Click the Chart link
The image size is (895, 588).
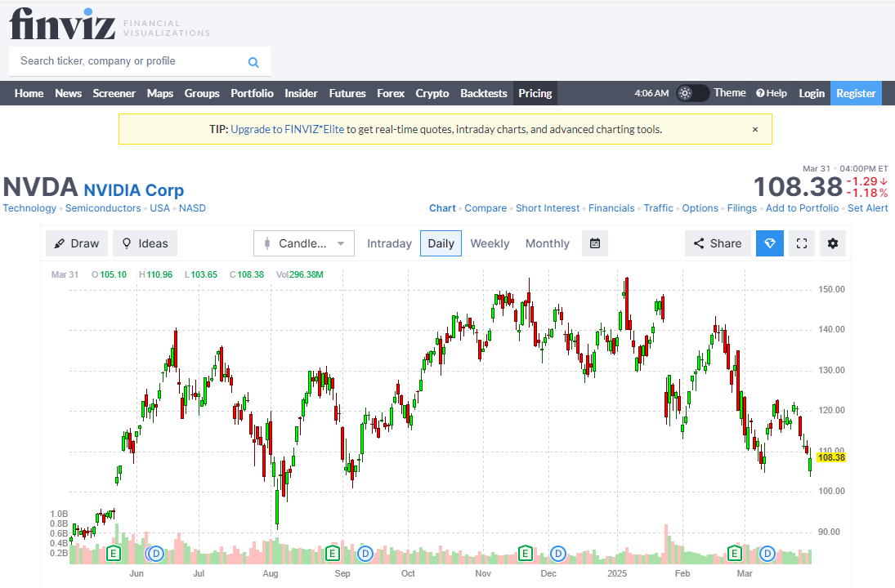coord(442,208)
